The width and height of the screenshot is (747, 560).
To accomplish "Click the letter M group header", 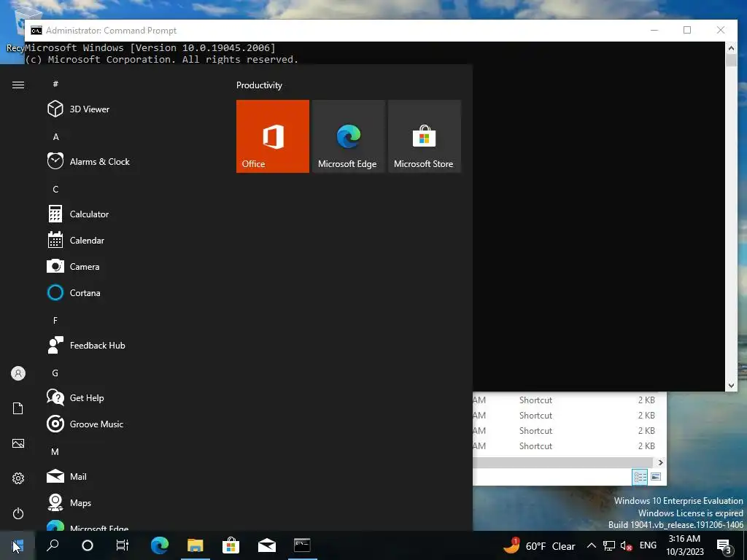I will [55, 451].
